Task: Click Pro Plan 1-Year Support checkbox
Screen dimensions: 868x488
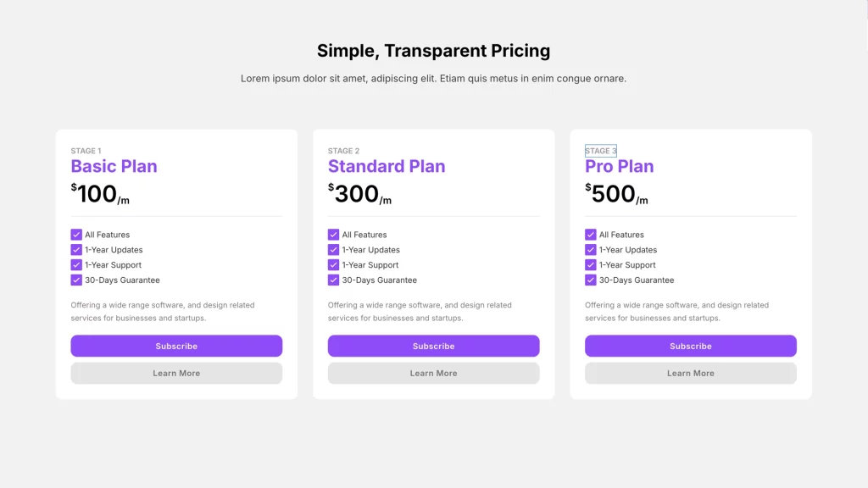Action: pos(591,265)
